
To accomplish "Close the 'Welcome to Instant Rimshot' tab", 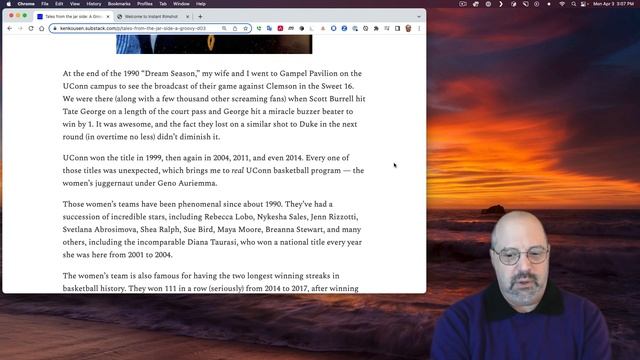I will tap(187, 17).
